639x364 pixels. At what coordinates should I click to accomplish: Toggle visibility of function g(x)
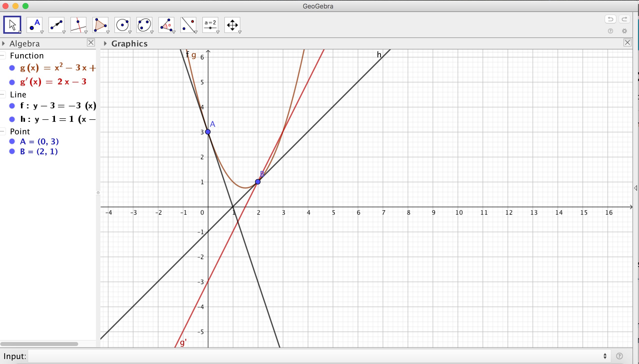(x=12, y=68)
